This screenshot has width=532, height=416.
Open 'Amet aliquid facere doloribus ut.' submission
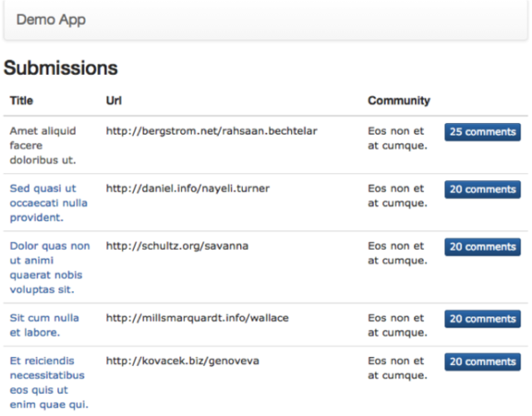coord(43,145)
